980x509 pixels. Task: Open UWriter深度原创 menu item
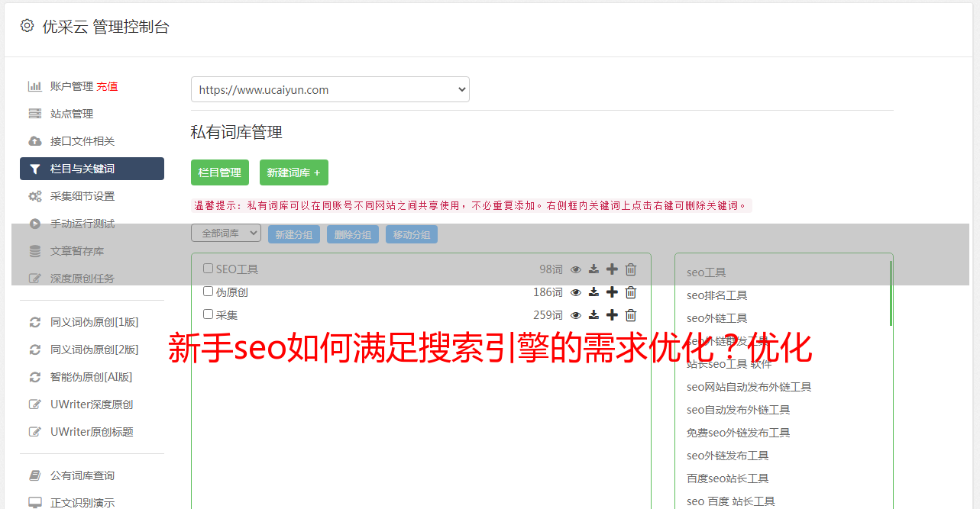pyautogui.click(x=92, y=404)
